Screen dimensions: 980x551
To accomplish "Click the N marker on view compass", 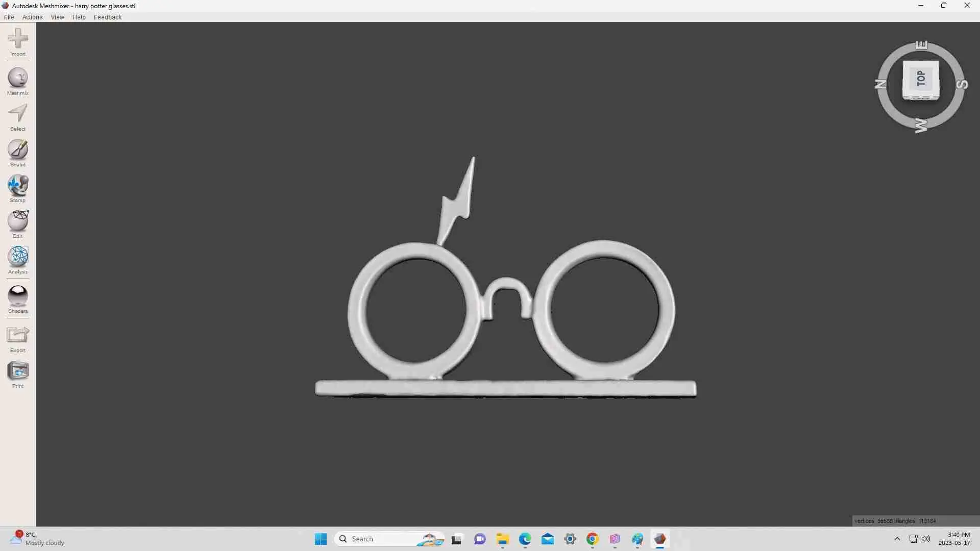I will click(880, 84).
